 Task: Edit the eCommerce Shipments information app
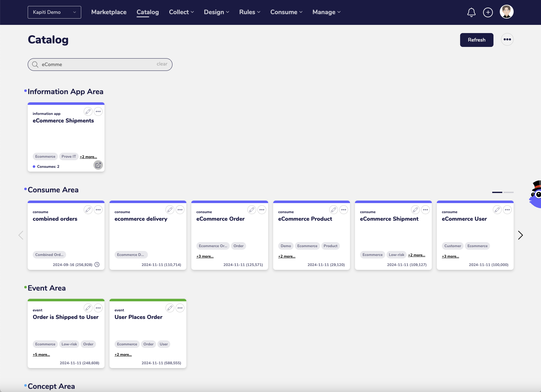pos(88,111)
